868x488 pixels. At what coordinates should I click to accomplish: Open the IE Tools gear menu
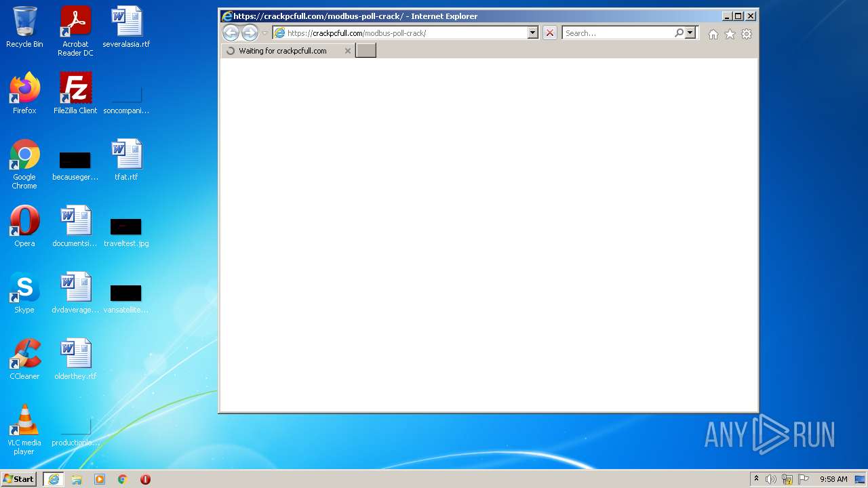click(x=747, y=34)
